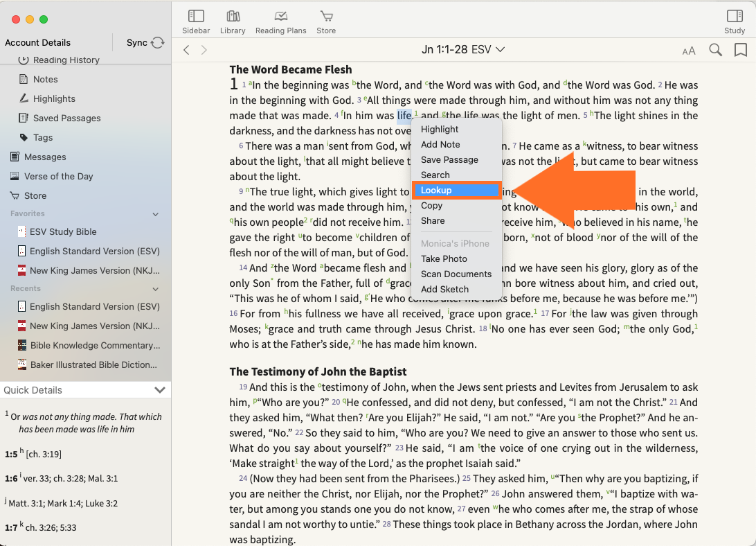The image size is (756, 546).
Task: Open the search magnifier icon
Action: 716,50
